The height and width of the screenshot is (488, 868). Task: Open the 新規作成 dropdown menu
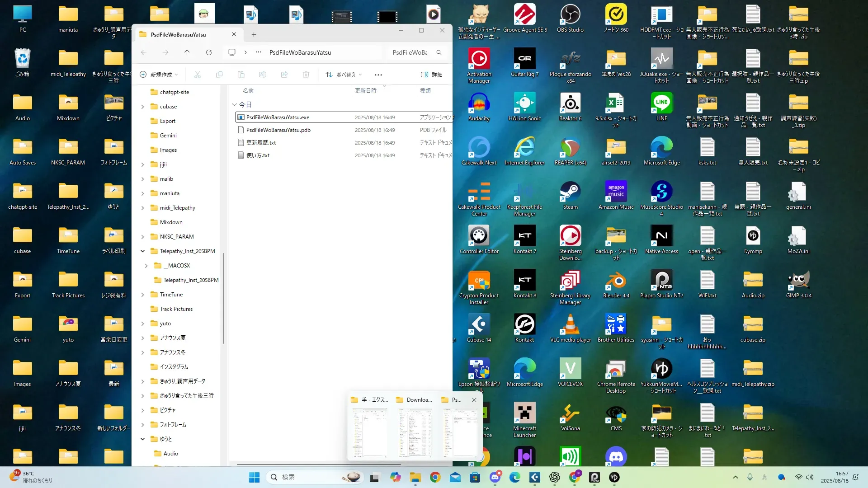tap(159, 75)
